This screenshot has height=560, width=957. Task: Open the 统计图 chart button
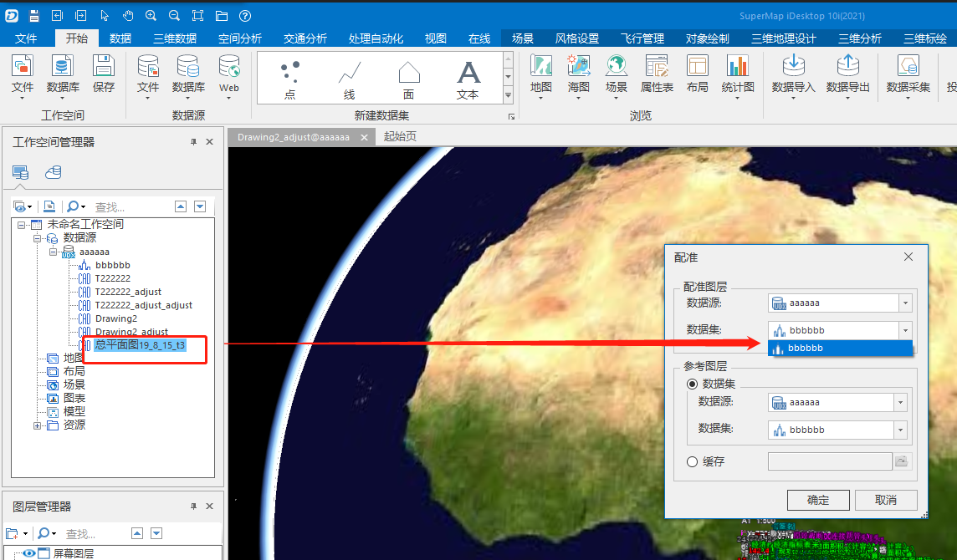(x=738, y=76)
